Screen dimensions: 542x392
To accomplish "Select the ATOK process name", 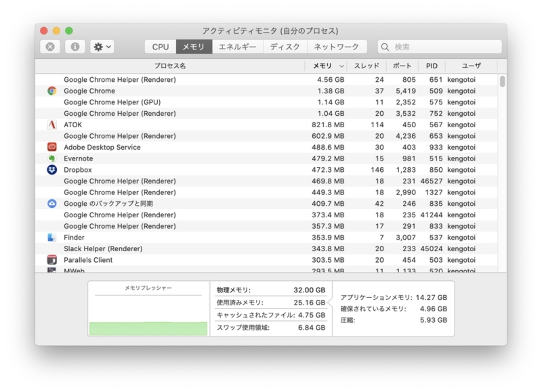I will coord(73,125).
